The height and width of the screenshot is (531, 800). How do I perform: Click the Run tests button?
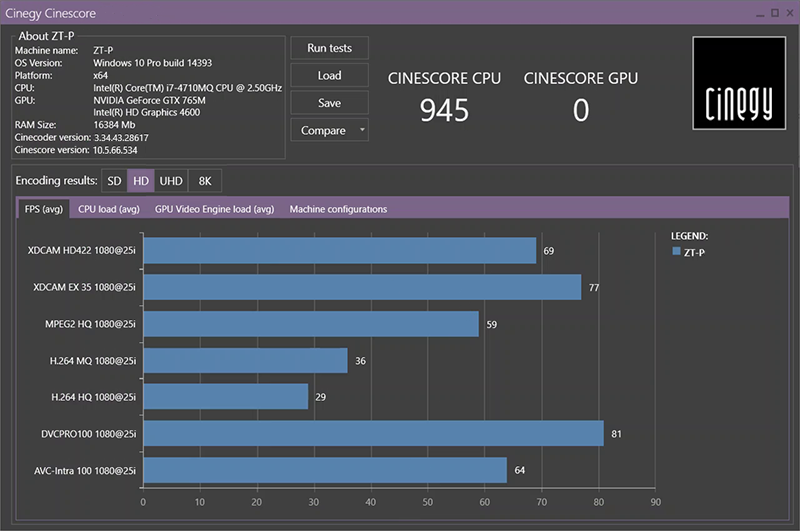[x=330, y=48]
